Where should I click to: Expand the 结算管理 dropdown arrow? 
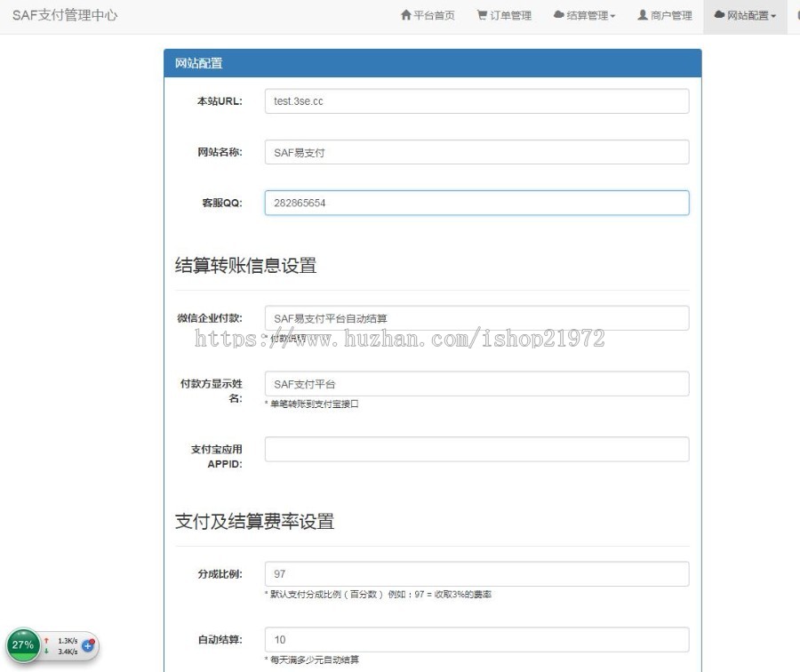coord(612,16)
